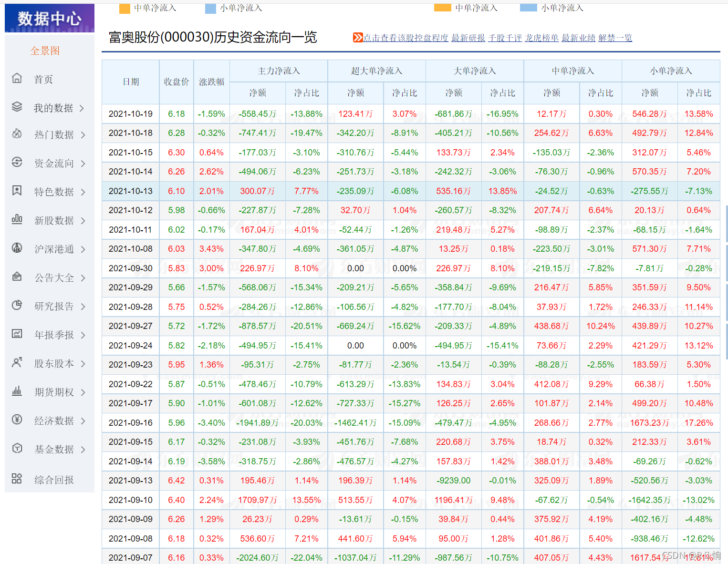728x564 pixels.
Task: Click the 超大单净流入 column group header
Action: tap(376, 71)
